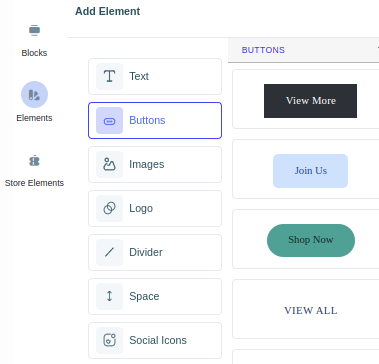Switch to the BUTTONS tab
This screenshot has height=364, width=379.
point(263,50)
